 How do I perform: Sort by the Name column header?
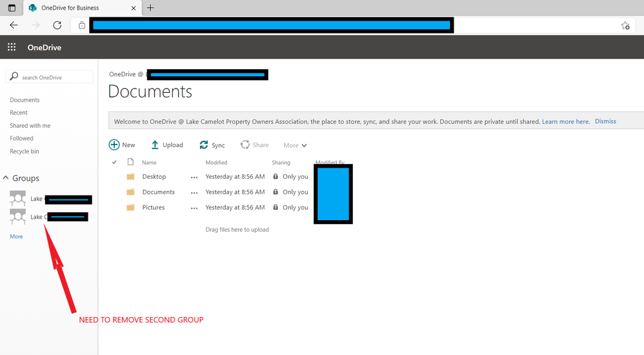pos(149,163)
